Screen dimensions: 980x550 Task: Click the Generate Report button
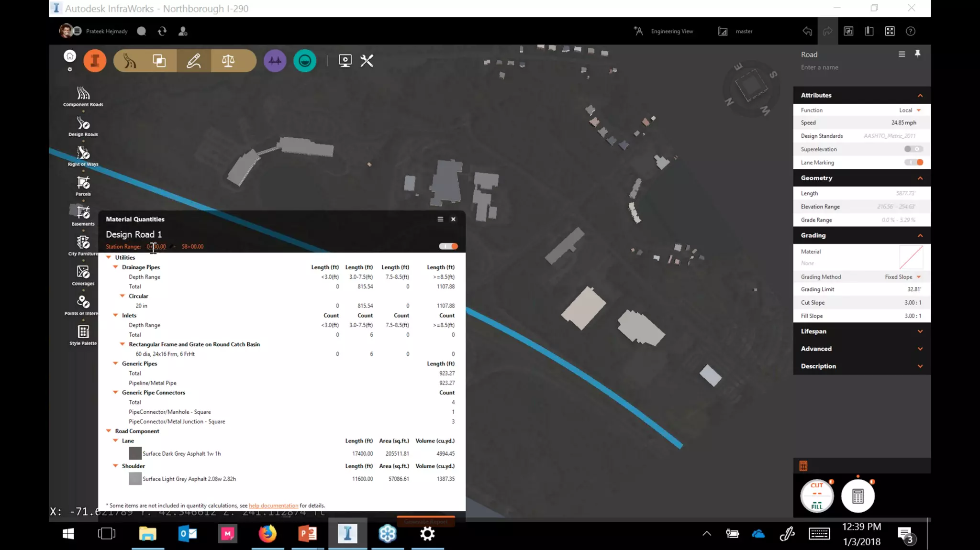click(425, 522)
